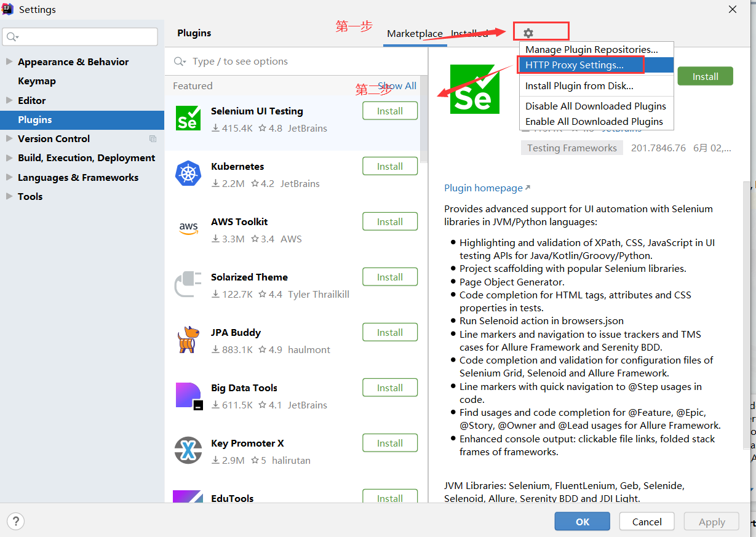Click the green Install button in details pane
756x537 pixels.
click(x=706, y=76)
